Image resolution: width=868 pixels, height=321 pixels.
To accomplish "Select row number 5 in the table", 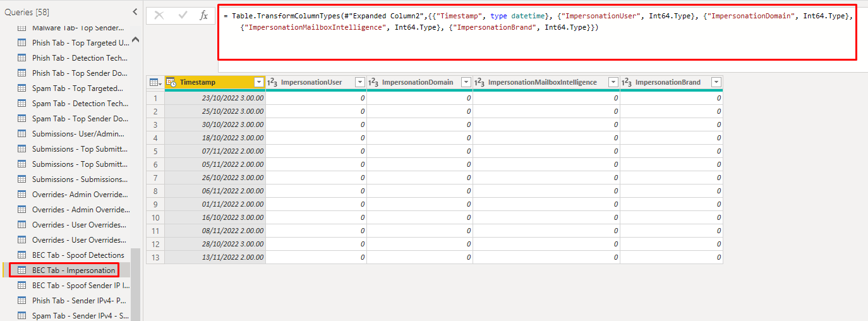I will click(155, 151).
